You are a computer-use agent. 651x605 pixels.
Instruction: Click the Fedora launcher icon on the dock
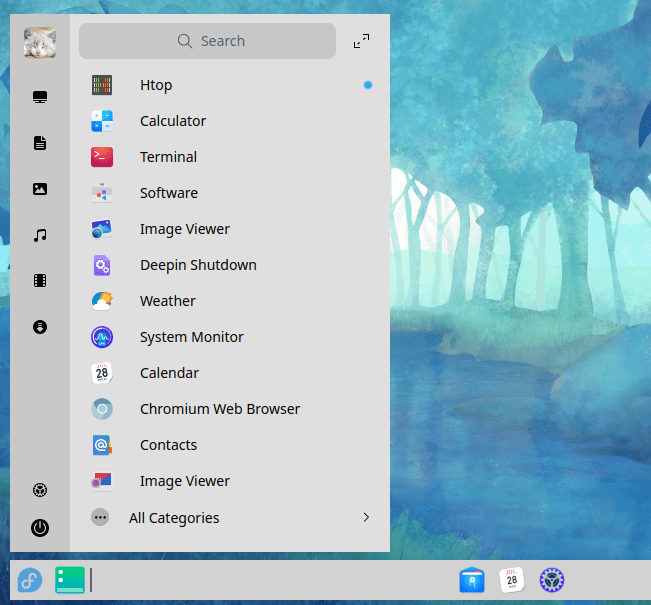(30, 580)
